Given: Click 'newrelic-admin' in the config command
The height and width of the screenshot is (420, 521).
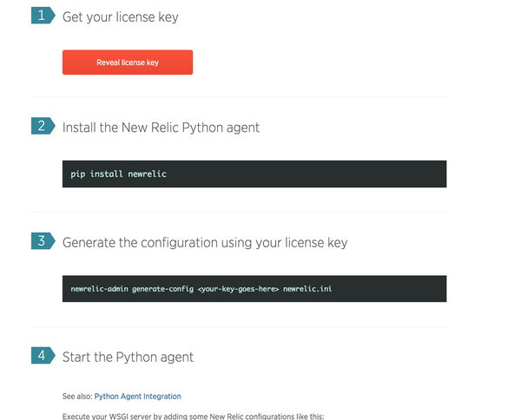Looking at the screenshot, I should (99, 289).
